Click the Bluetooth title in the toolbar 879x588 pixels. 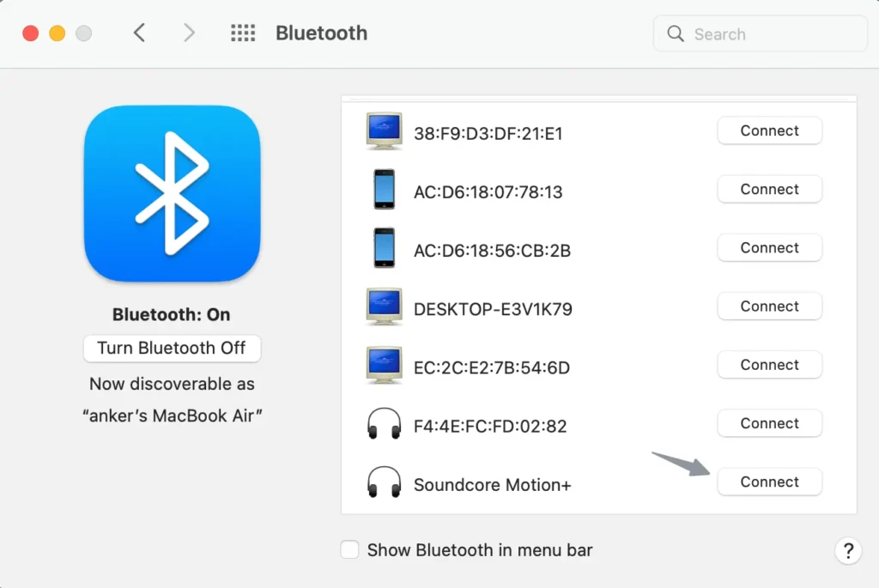pyautogui.click(x=321, y=33)
